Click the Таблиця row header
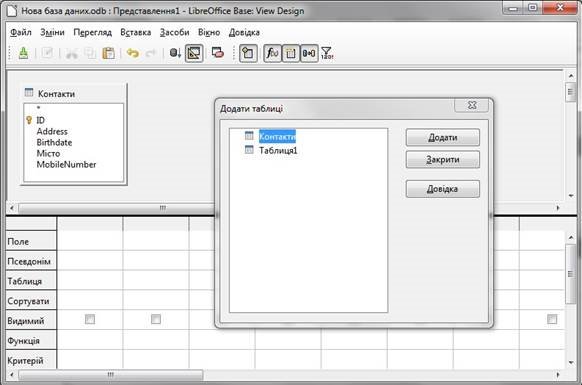Viewport: 582px width, 385px height. click(x=31, y=281)
